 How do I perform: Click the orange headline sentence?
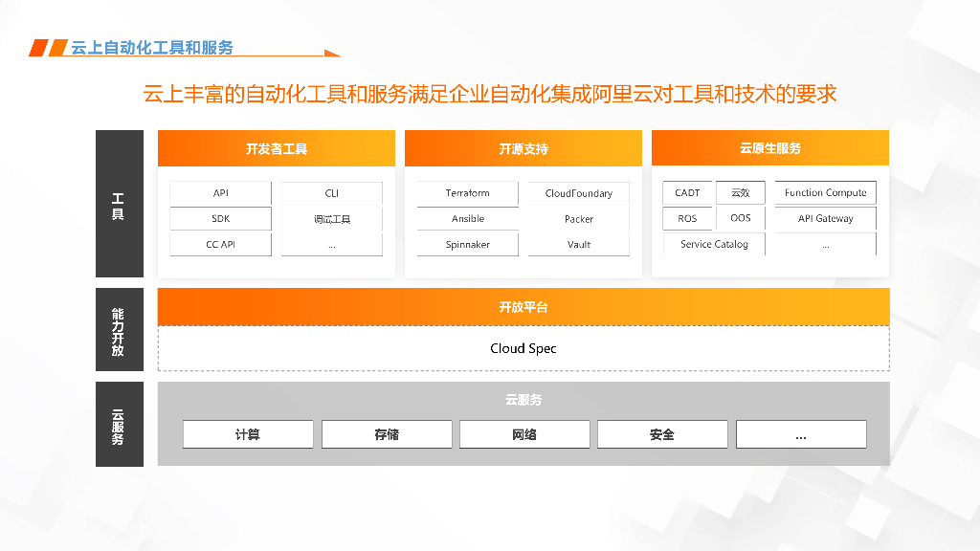489,94
